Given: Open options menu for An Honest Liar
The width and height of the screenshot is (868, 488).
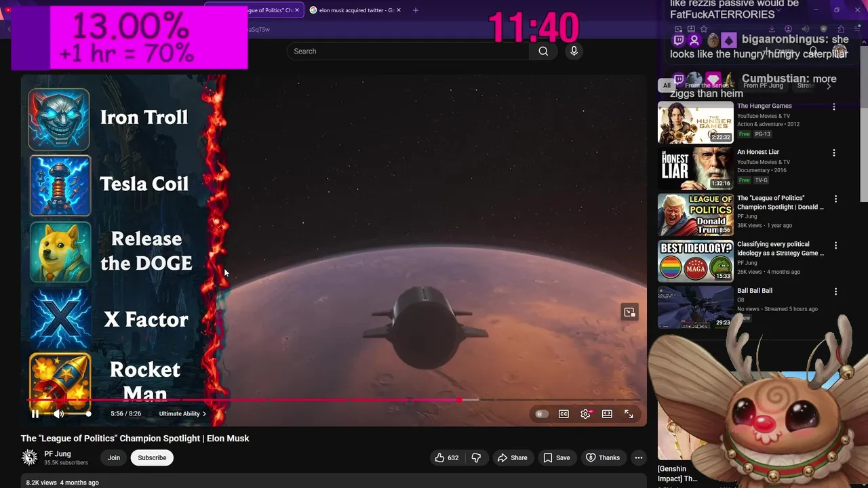Looking at the screenshot, I should pyautogui.click(x=834, y=152).
